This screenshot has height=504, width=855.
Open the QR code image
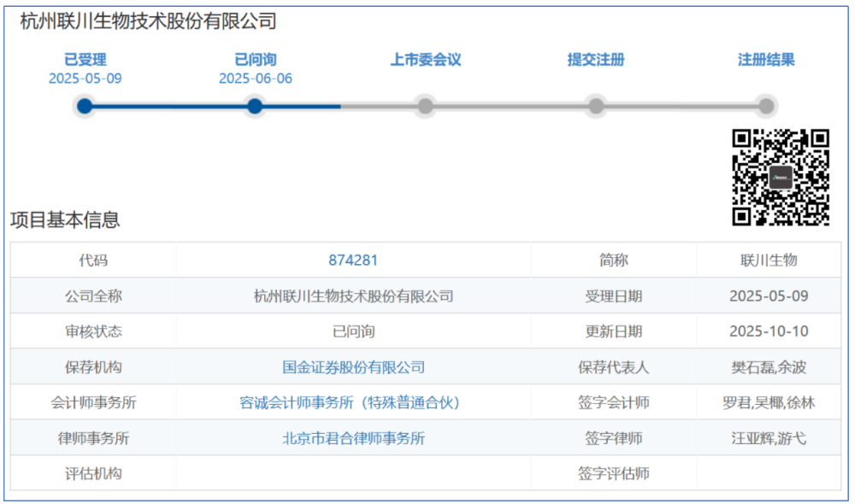point(781,178)
